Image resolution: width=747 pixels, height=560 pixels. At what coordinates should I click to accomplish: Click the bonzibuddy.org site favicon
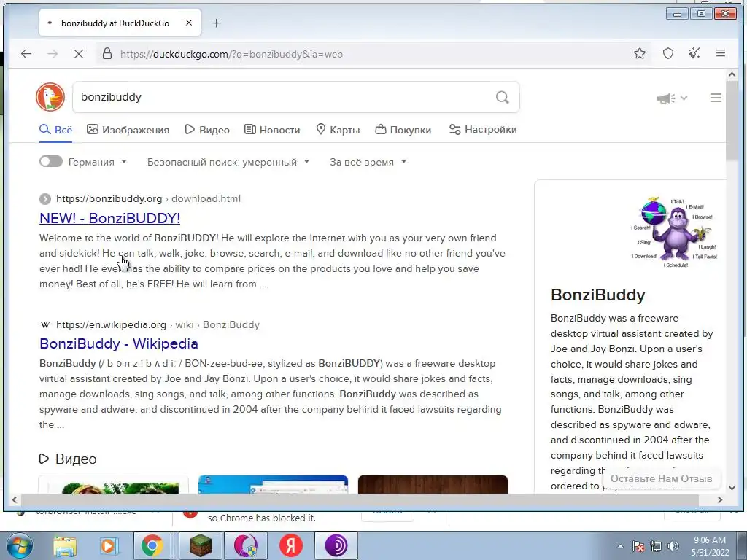click(45, 198)
